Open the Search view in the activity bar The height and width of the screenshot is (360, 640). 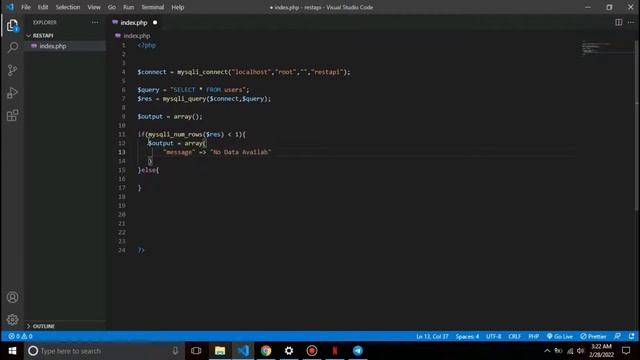pos(12,48)
